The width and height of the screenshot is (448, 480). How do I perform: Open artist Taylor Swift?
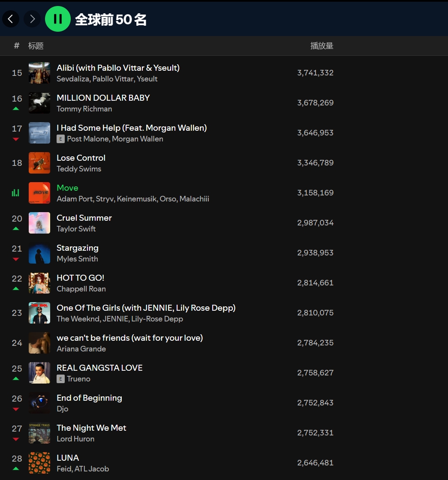[76, 229]
